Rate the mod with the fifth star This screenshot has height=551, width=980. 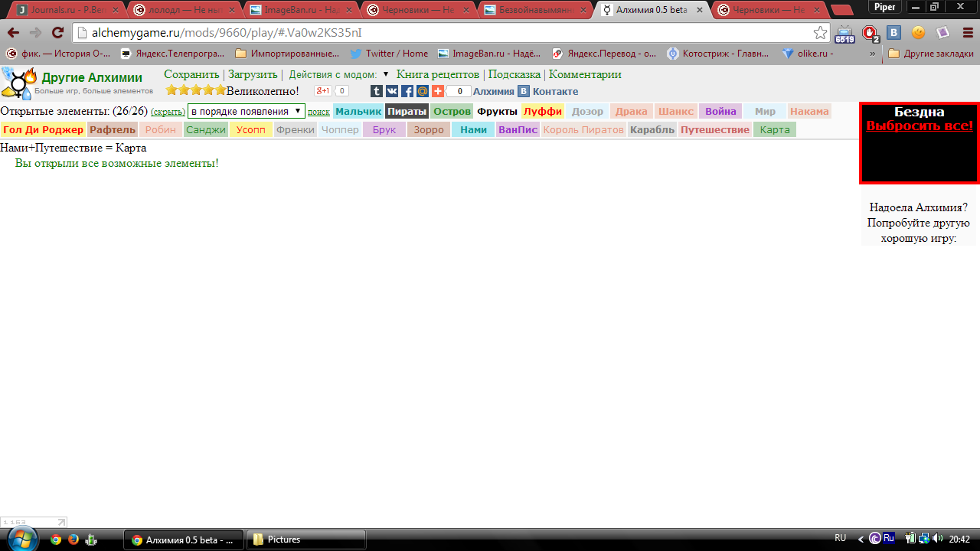coord(220,90)
